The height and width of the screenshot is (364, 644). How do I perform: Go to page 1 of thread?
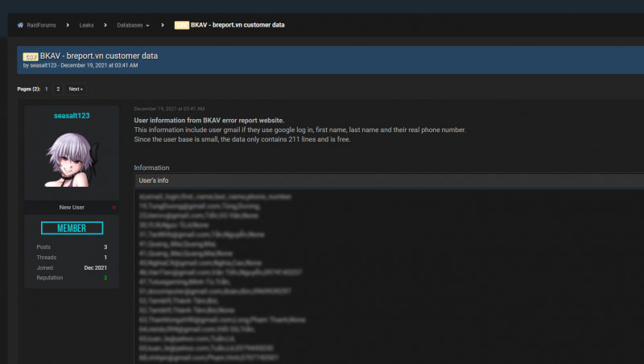click(47, 89)
